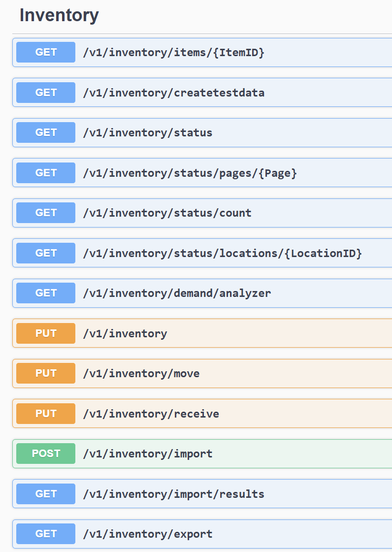Screen dimensions: 392x552
Task: Collapse the Inventory section heading
Action: [x=59, y=16]
